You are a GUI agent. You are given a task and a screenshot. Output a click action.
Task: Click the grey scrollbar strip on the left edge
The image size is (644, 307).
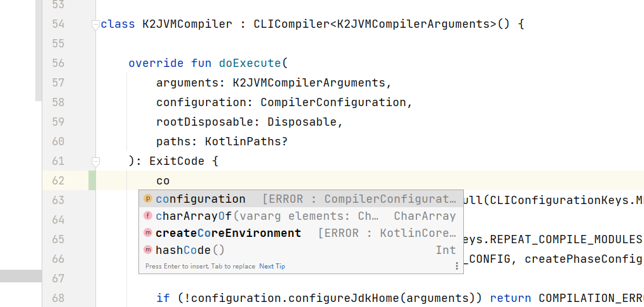pyautogui.click(x=20, y=276)
